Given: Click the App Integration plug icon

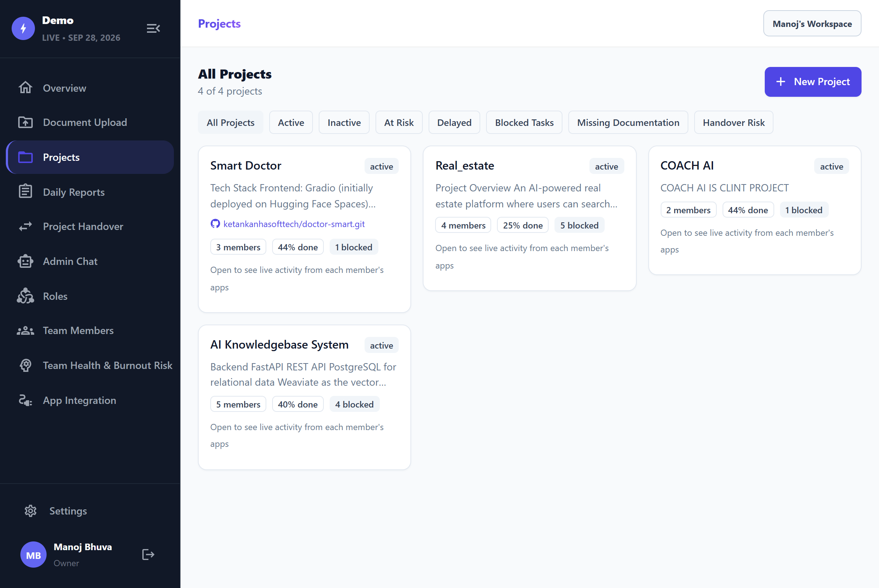Looking at the screenshot, I should (25, 400).
